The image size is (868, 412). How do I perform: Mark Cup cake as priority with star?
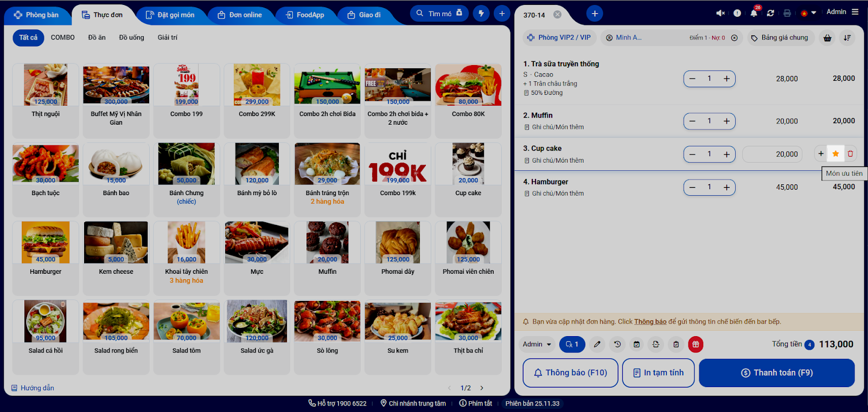(835, 154)
